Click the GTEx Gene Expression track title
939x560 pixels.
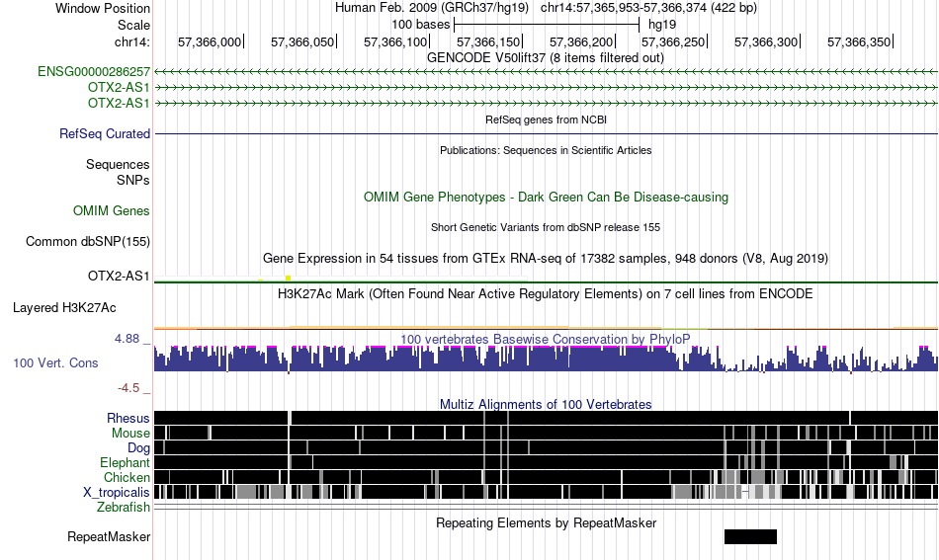click(x=546, y=259)
